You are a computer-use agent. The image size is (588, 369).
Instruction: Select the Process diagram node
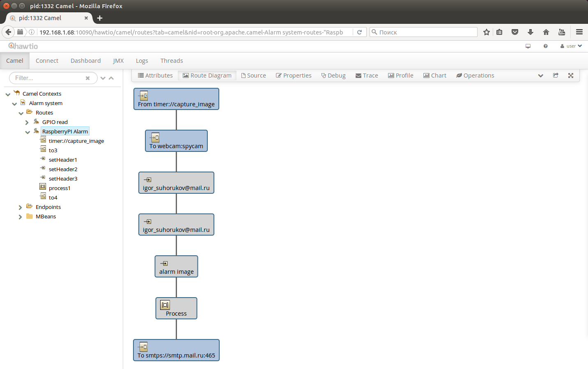176,308
